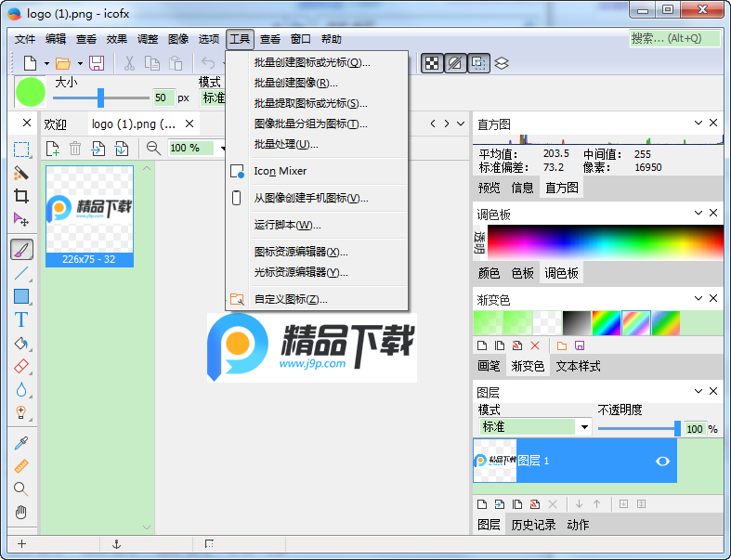Collapse the 渐变色 panel chevron

[x=698, y=298]
